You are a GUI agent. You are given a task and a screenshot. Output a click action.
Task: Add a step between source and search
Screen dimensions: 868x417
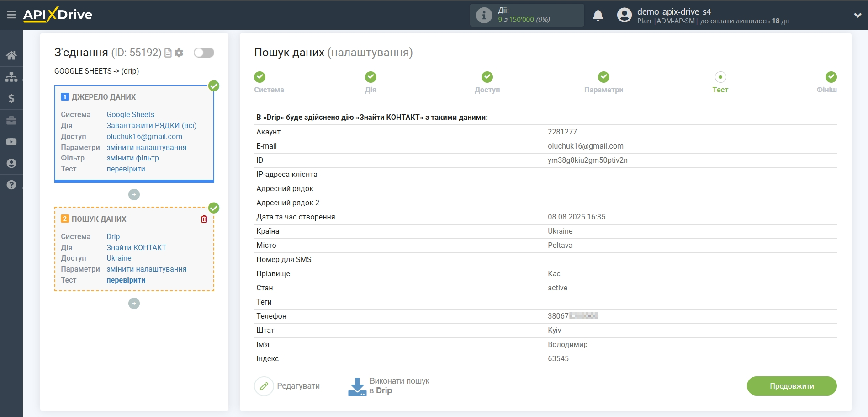(134, 194)
